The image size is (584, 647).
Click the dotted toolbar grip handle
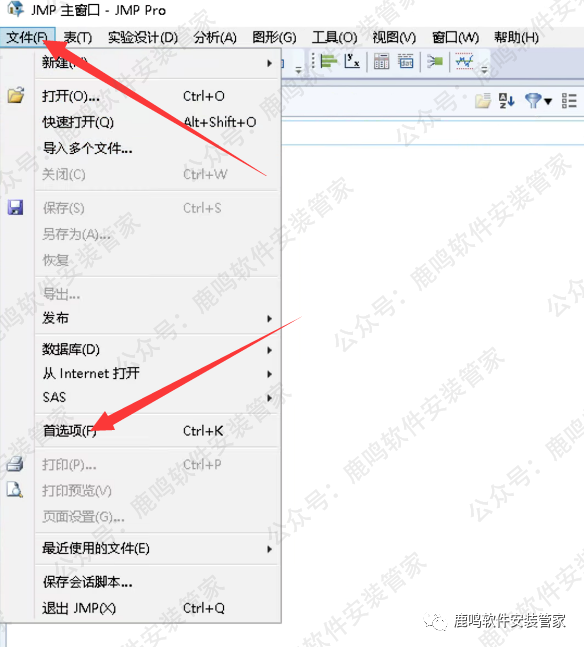click(313, 61)
